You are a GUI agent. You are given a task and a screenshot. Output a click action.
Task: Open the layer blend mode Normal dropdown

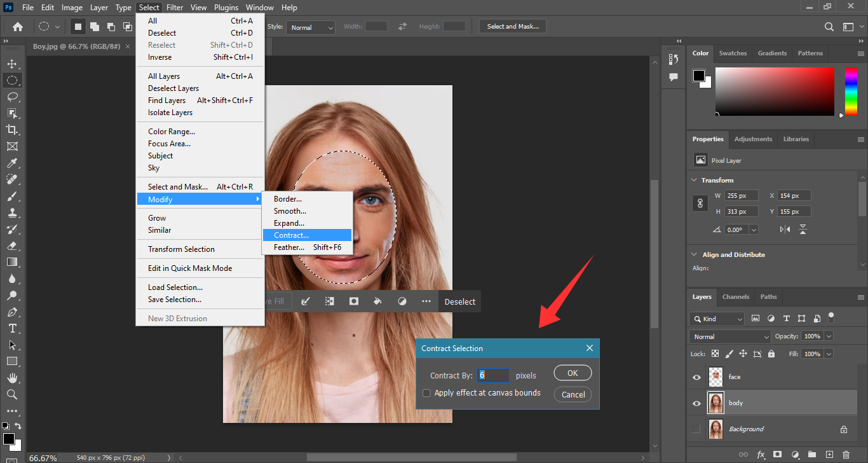point(730,336)
